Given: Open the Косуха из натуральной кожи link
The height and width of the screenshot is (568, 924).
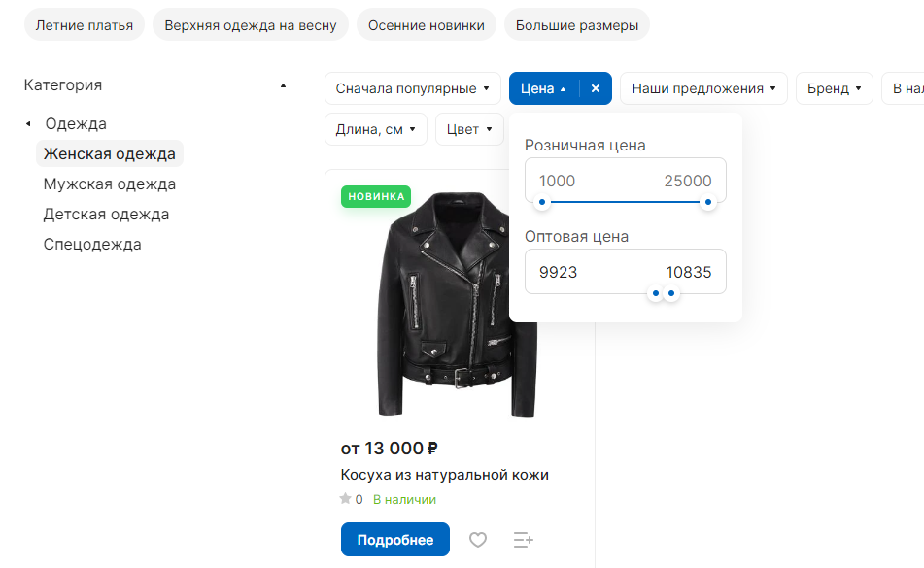Looking at the screenshot, I should click(x=444, y=475).
